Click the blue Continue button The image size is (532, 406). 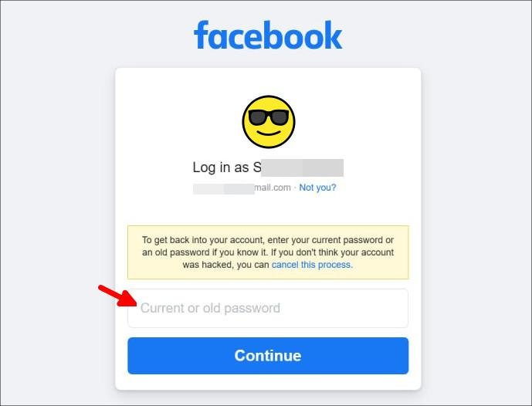[268, 356]
